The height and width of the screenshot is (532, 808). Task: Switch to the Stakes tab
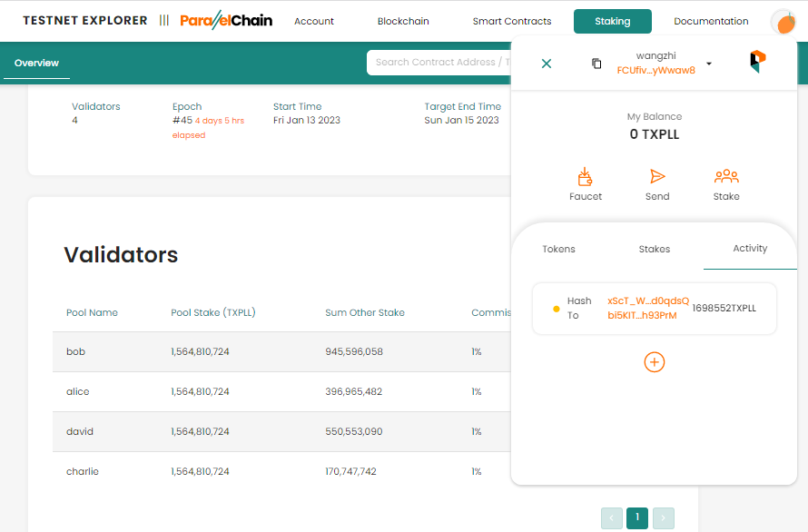[655, 249]
